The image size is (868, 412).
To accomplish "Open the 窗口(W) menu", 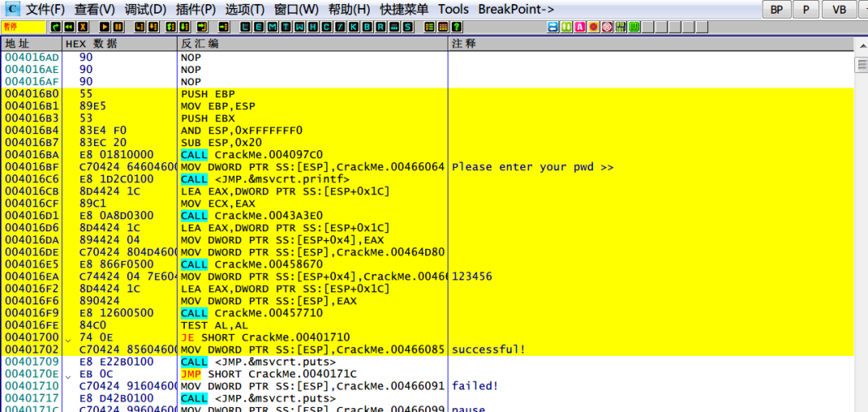I will point(296,10).
